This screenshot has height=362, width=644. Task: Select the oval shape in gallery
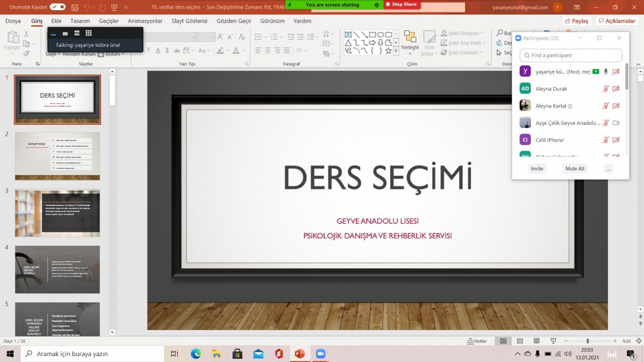tap(381, 35)
